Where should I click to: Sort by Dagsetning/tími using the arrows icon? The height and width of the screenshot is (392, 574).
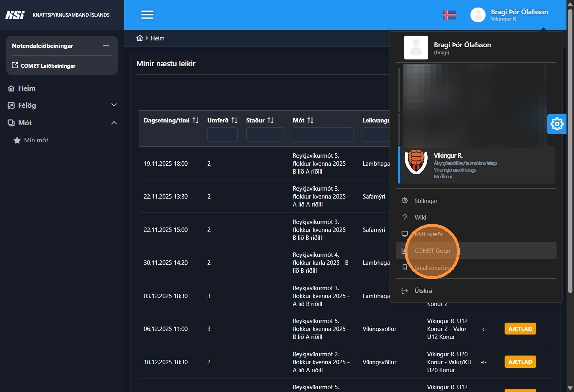click(196, 120)
